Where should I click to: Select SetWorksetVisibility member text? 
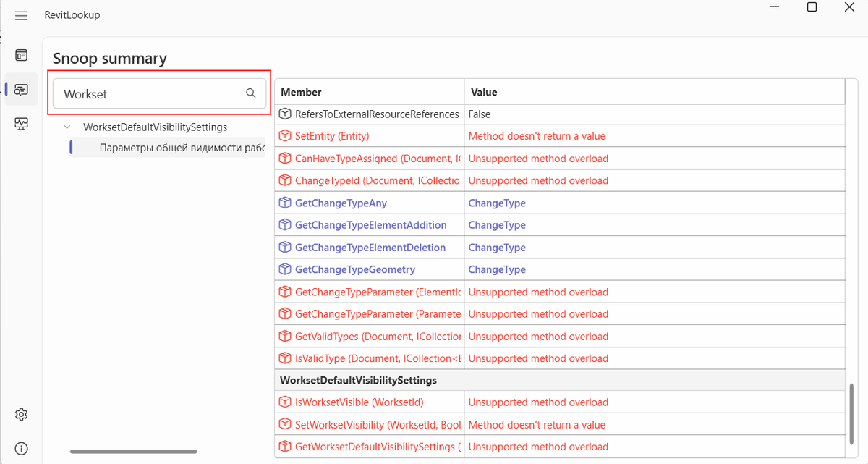point(378,424)
